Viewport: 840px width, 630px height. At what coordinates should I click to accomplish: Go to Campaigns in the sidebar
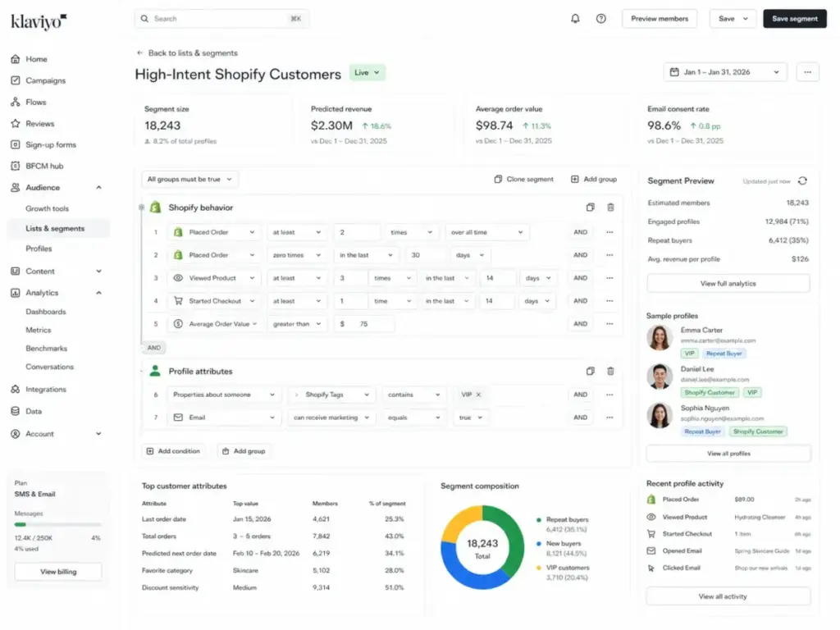pos(46,80)
